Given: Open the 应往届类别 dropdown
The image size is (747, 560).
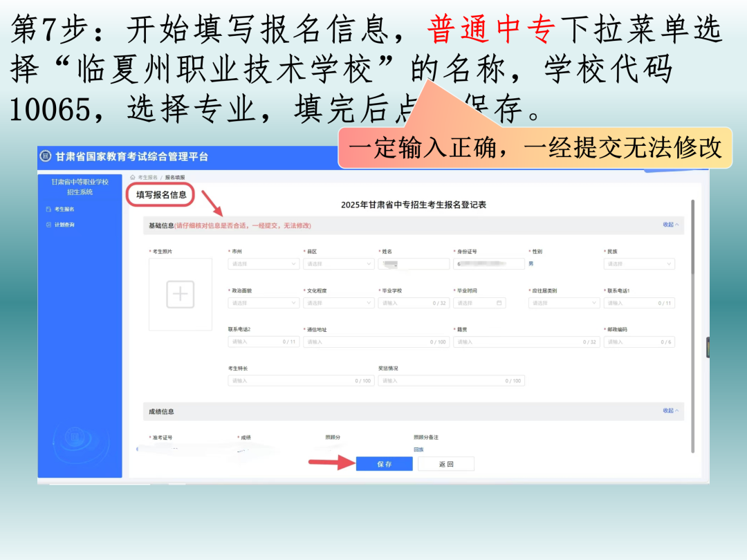Looking at the screenshot, I should point(564,303).
